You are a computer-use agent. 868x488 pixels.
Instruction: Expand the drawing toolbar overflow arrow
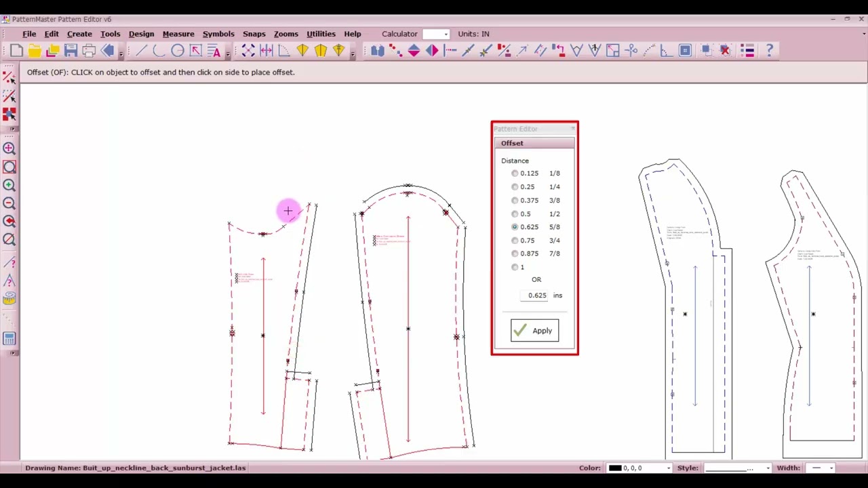point(227,53)
